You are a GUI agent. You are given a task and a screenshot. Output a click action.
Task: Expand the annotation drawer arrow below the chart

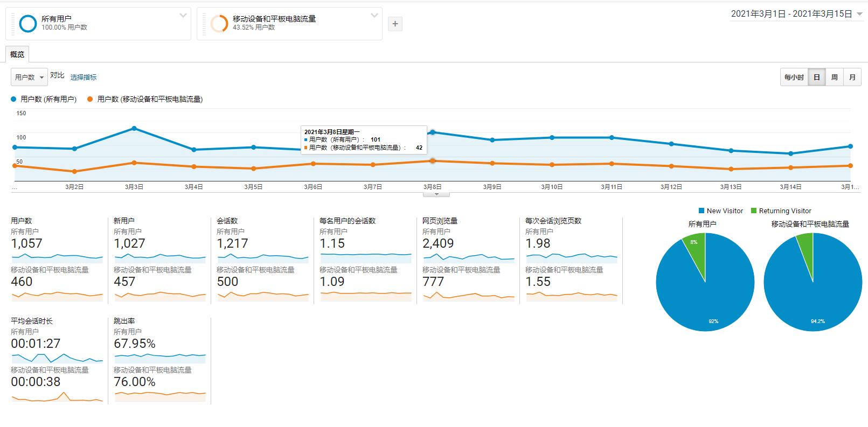pyautogui.click(x=437, y=194)
